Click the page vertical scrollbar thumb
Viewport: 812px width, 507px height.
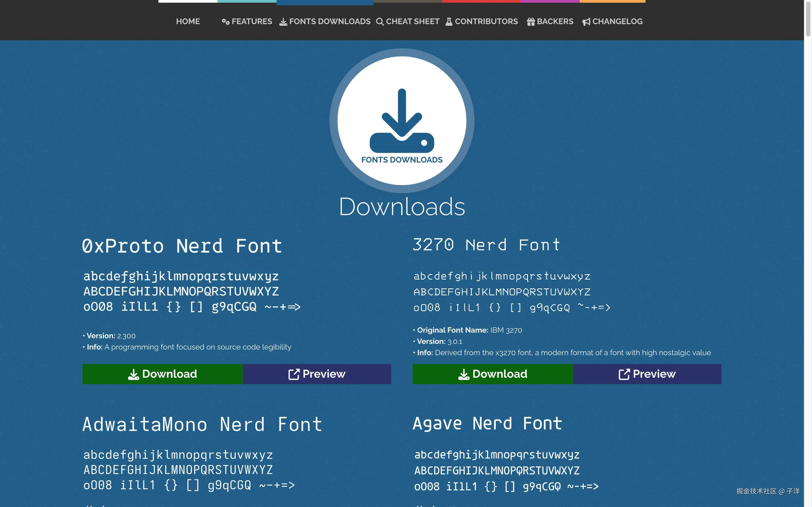coord(808,19)
